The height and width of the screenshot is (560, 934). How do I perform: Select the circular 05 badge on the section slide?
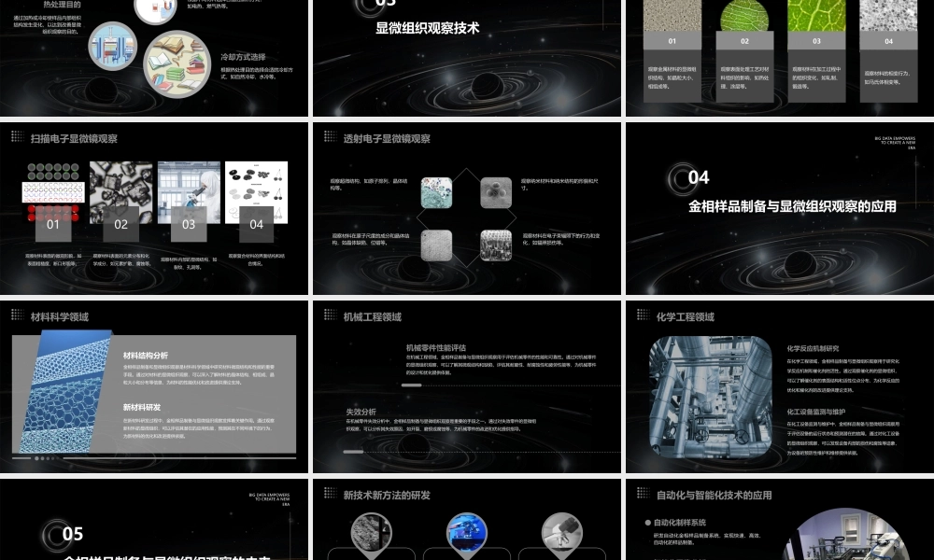pos(72,534)
